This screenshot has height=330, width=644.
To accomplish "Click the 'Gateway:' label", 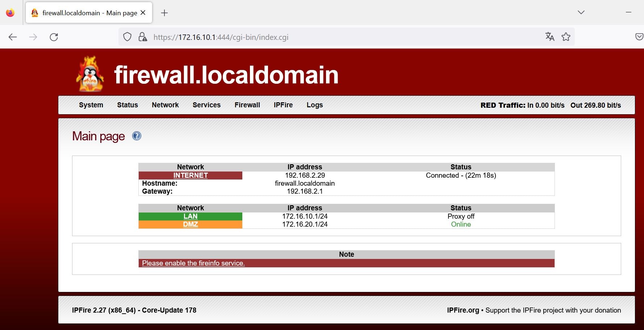I will pos(157,191).
